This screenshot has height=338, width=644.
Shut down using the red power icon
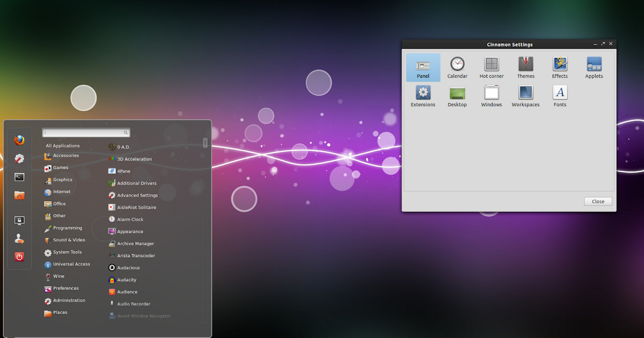(x=19, y=256)
